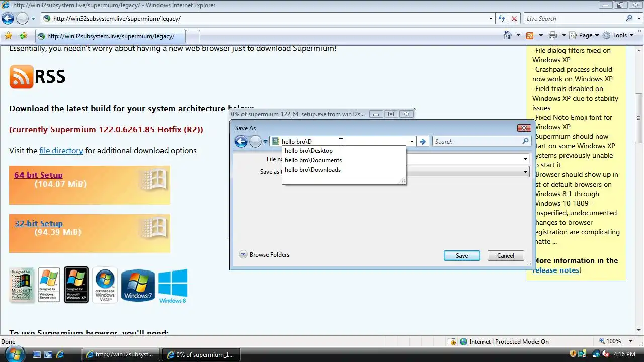Screen dimensions: 644x362
Task: Open the Print dropdown arrow
Action: point(563,35)
